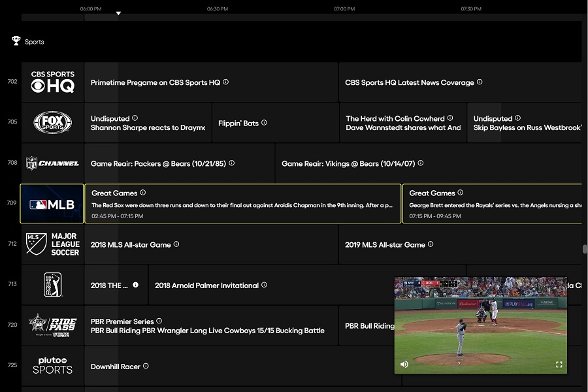Toggle fullscreen on the video preview
Image resolution: width=588 pixels, height=392 pixels.
(x=558, y=364)
